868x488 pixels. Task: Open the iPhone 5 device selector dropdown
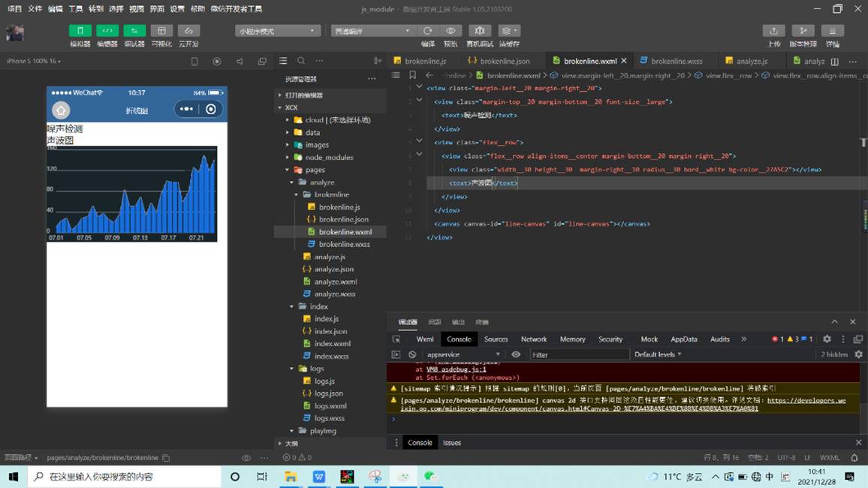click(34, 62)
